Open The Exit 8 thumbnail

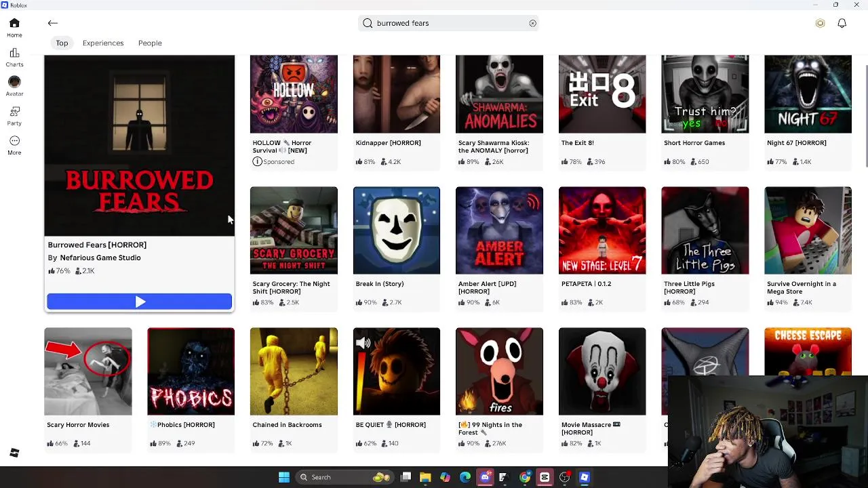pyautogui.click(x=602, y=94)
